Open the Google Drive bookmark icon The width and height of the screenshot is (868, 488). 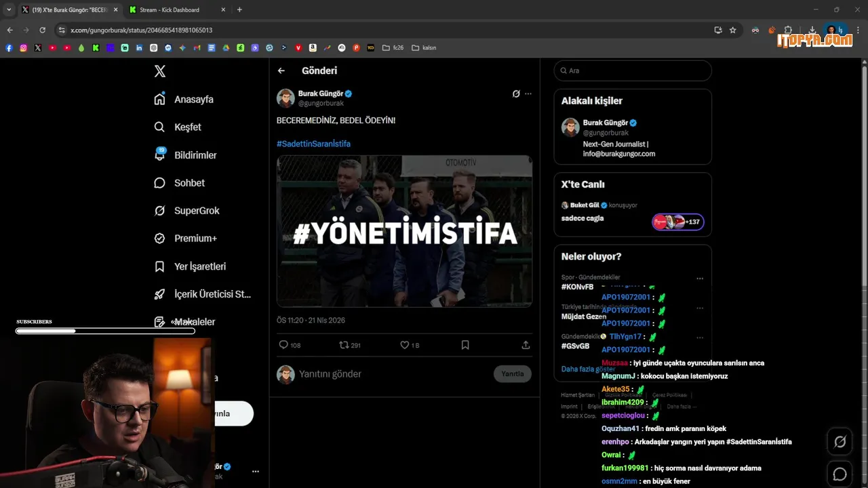(226, 48)
